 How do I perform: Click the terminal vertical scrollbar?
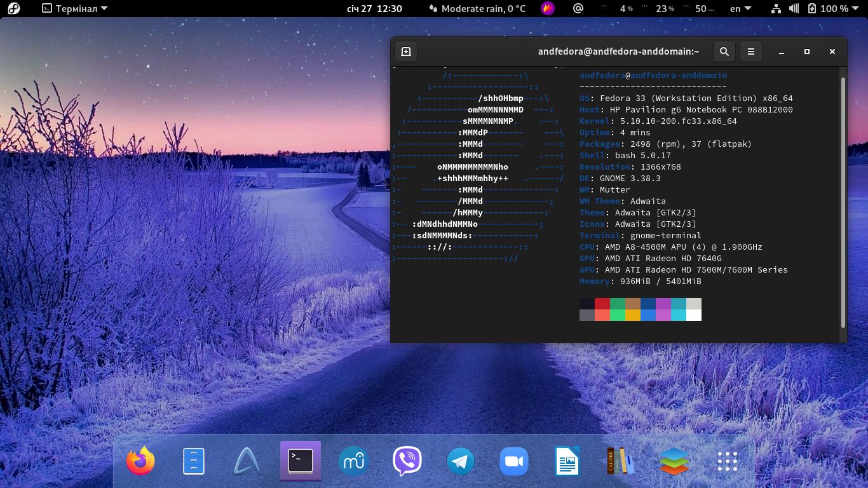pyautogui.click(x=843, y=202)
